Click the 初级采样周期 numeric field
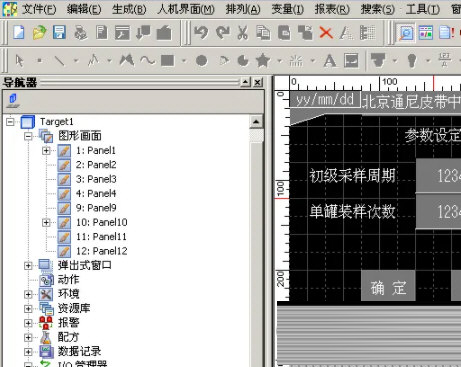461x367 pixels. [438, 175]
